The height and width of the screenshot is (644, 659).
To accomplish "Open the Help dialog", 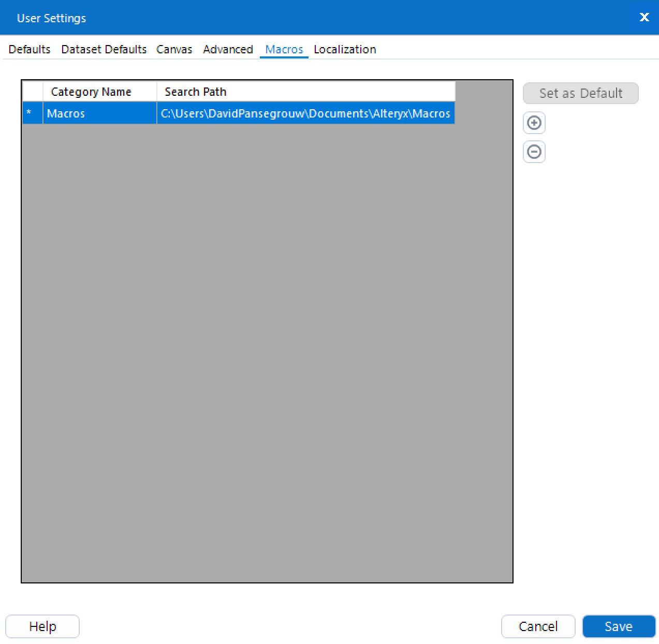I will tap(42, 626).
